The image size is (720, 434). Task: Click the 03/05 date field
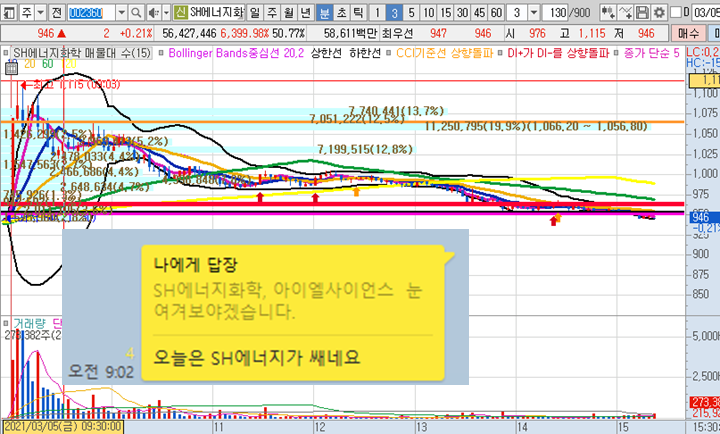(x=706, y=12)
